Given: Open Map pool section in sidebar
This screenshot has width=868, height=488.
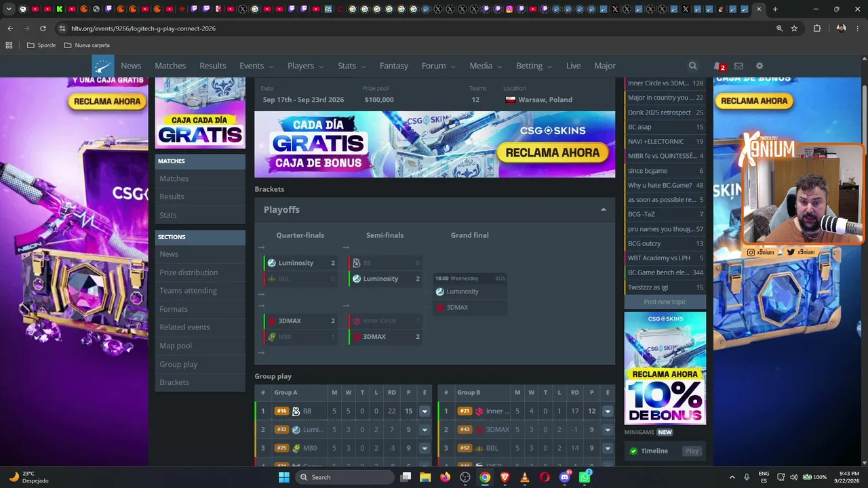Looking at the screenshot, I should point(200,346).
